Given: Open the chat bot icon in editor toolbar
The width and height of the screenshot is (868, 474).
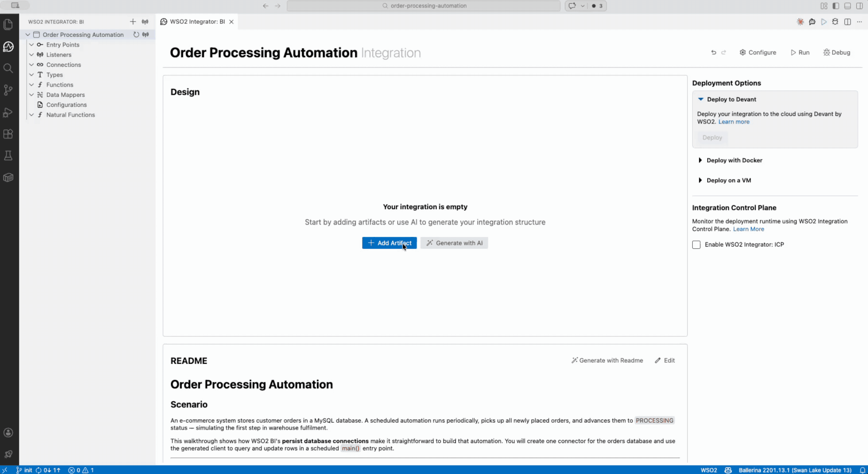Looking at the screenshot, I should (812, 22).
